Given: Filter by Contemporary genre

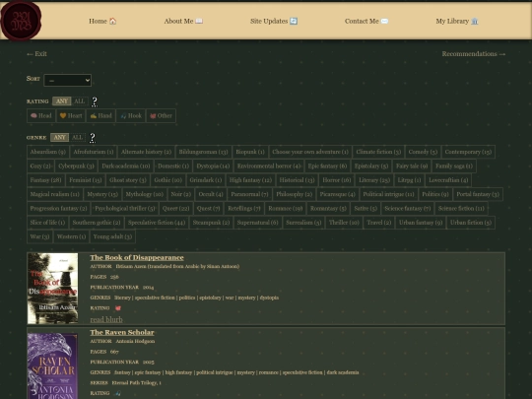Looking at the screenshot, I should (x=468, y=152).
